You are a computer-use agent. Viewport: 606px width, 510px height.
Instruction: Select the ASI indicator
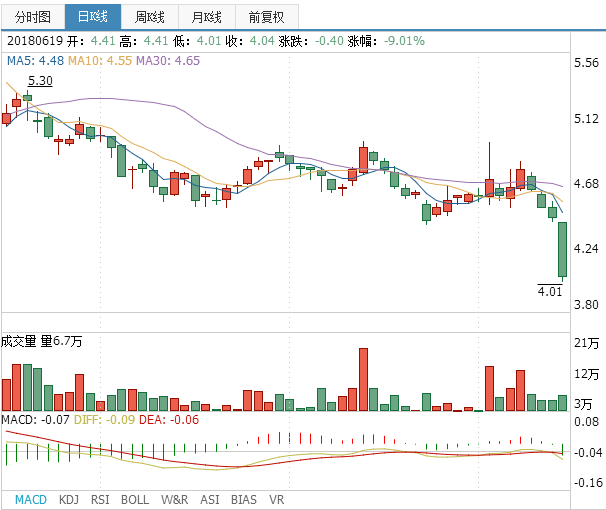[209, 500]
